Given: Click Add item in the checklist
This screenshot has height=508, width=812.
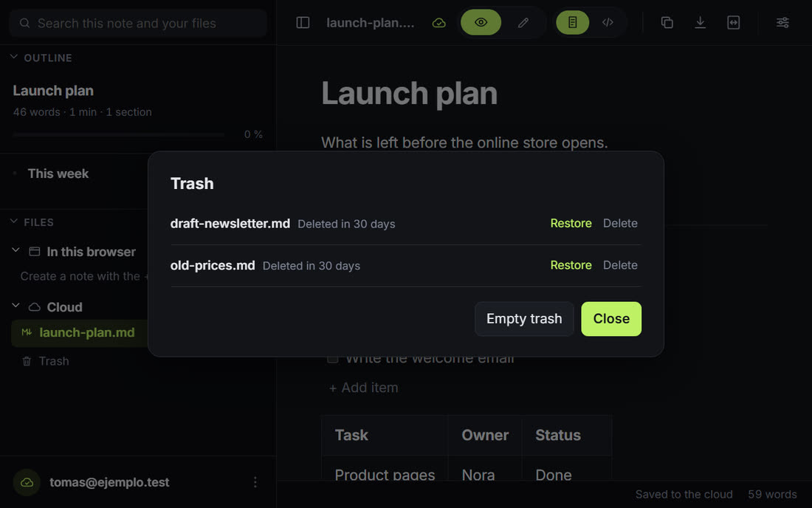Looking at the screenshot, I should coord(363,388).
